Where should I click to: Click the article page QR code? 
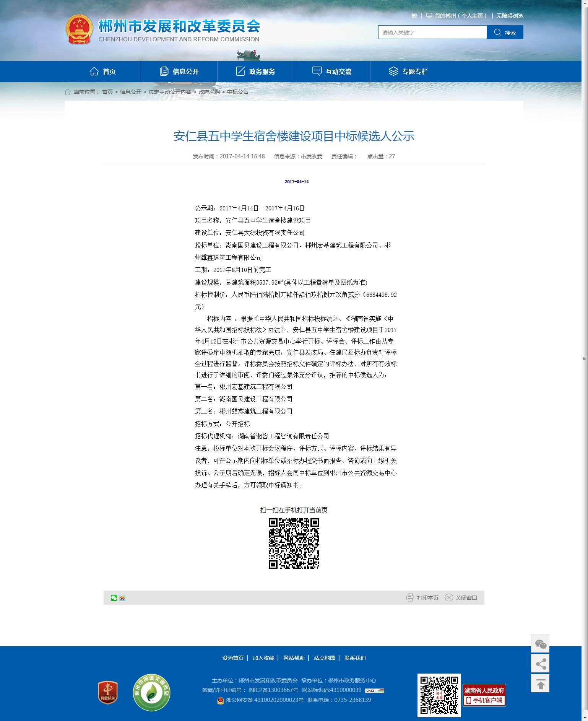pos(294,544)
